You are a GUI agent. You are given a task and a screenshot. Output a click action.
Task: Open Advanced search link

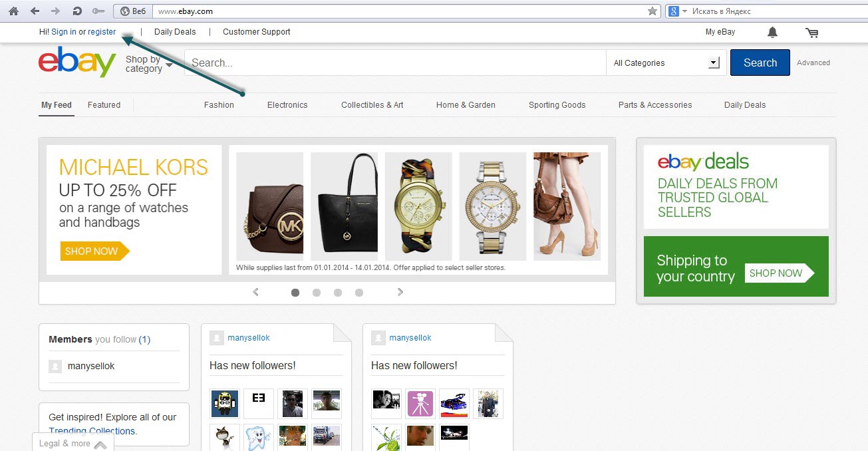(x=813, y=63)
